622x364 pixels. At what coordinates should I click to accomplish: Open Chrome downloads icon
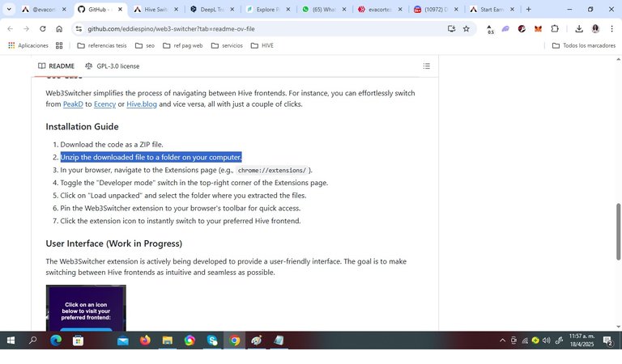pos(579,28)
